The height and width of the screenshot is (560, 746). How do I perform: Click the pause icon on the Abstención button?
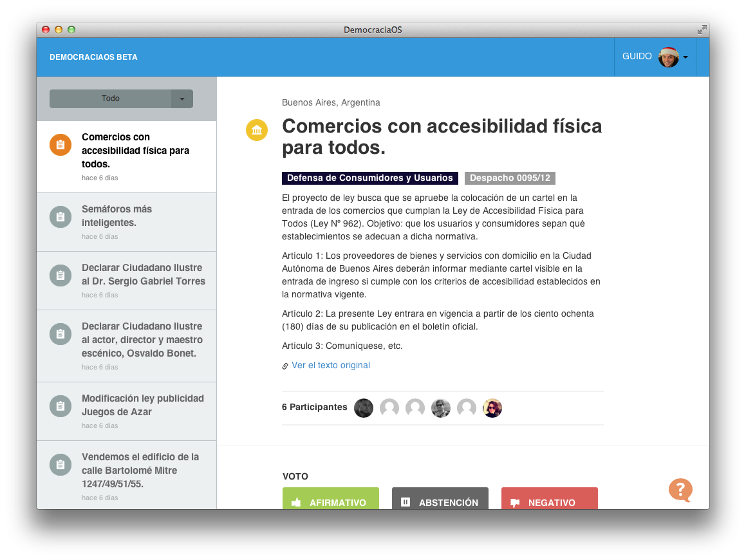pyautogui.click(x=406, y=503)
